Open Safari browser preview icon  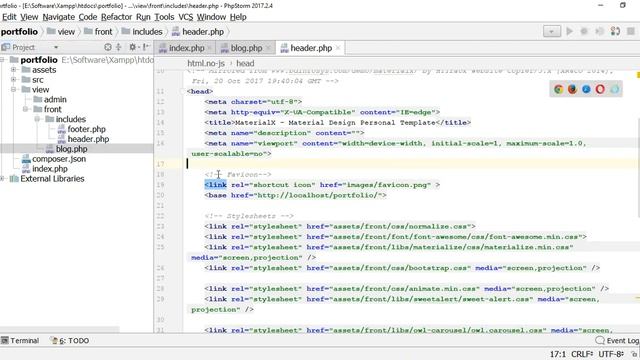click(586, 89)
